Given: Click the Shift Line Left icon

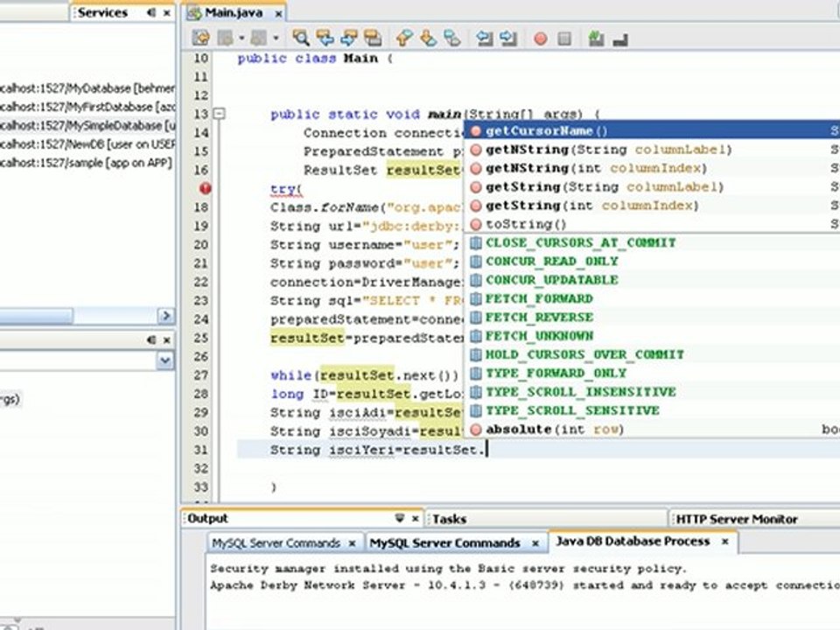Looking at the screenshot, I should click(x=484, y=38).
